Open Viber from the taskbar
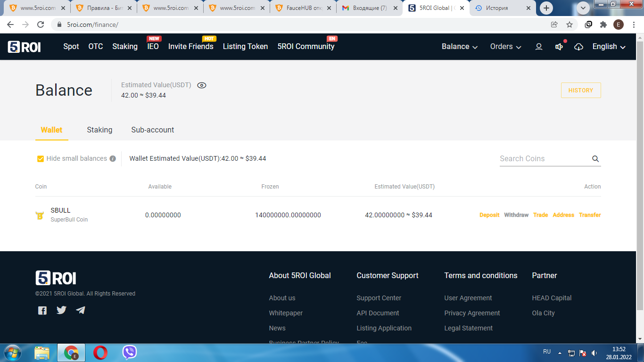 pyautogui.click(x=129, y=353)
